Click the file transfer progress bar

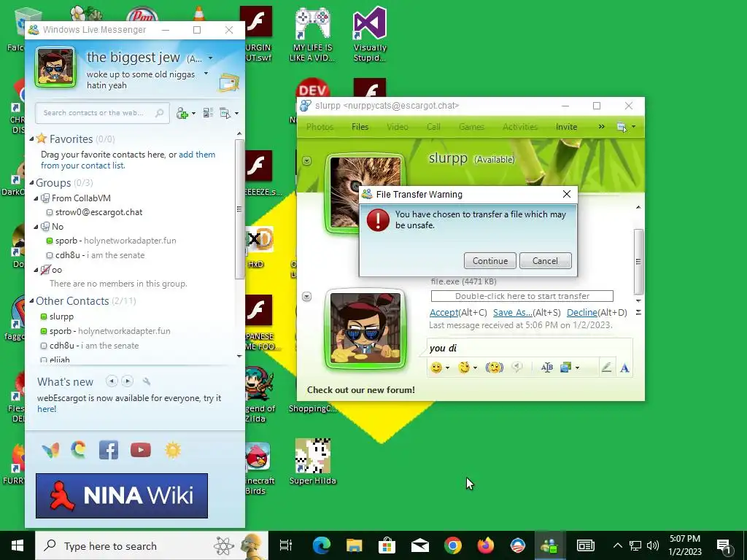[522, 296]
